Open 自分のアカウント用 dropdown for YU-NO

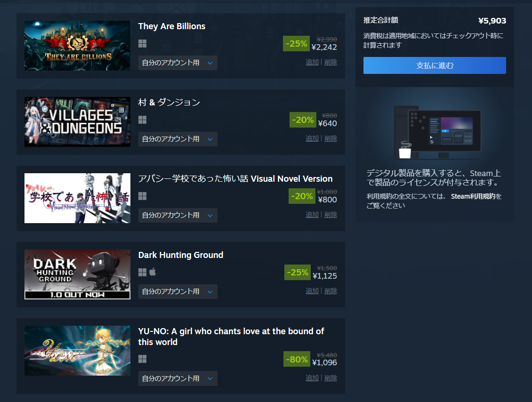pos(178,378)
